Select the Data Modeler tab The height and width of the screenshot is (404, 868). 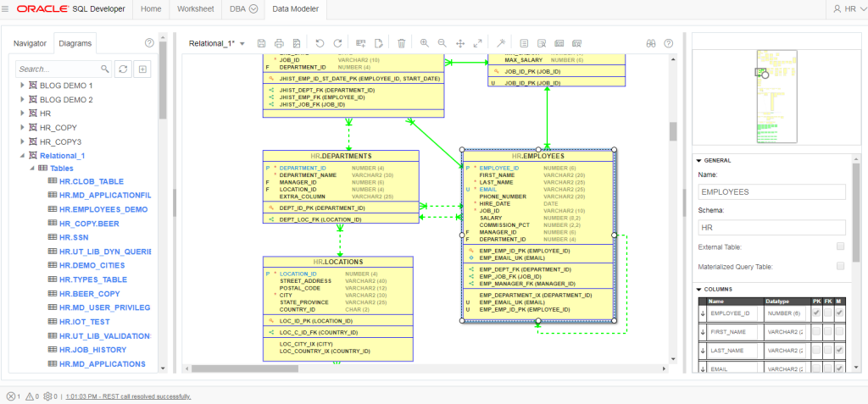(x=296, y=9)
